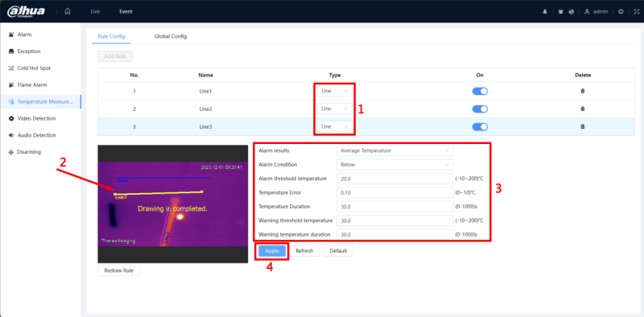Click the Temperature Duration field
The height and width of the screenshot is (317, 644).
pyautogui.click(x=394, y=207)
